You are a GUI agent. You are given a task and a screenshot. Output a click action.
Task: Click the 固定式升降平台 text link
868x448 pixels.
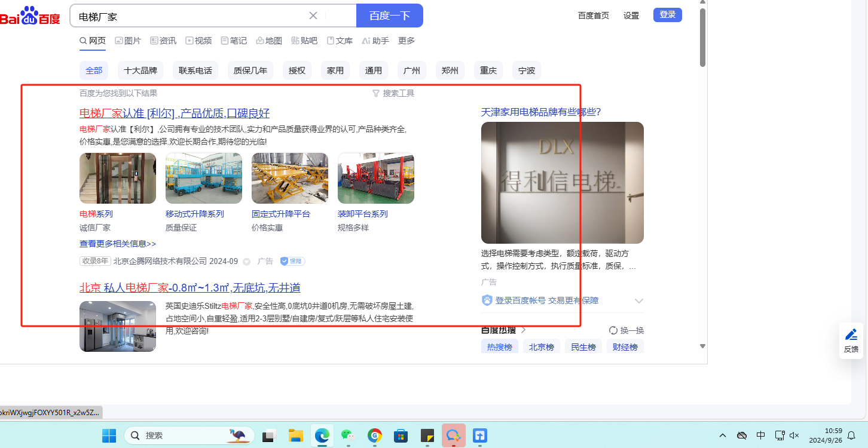point(281,214)
